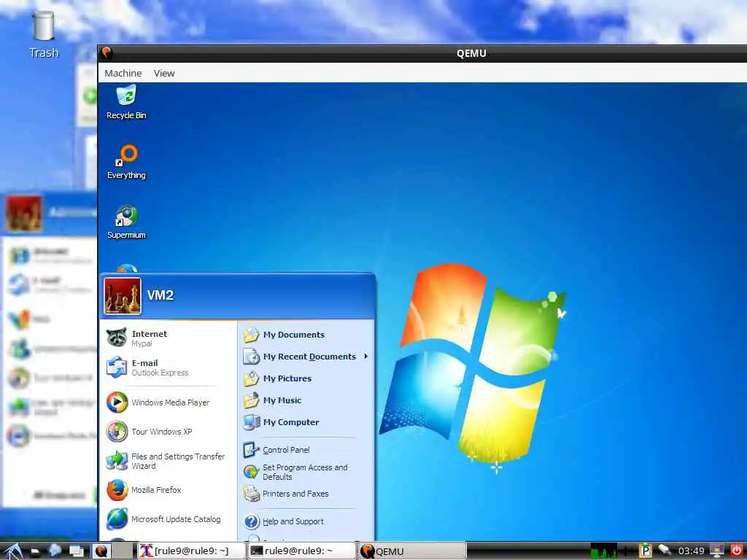Open My Pictures folder icon
747x560 pixels.
[x=251, y=378]
